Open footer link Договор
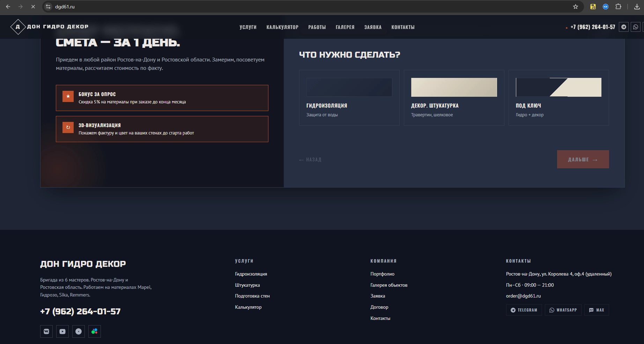Screen dimensions: 644x344 point(379,307)
